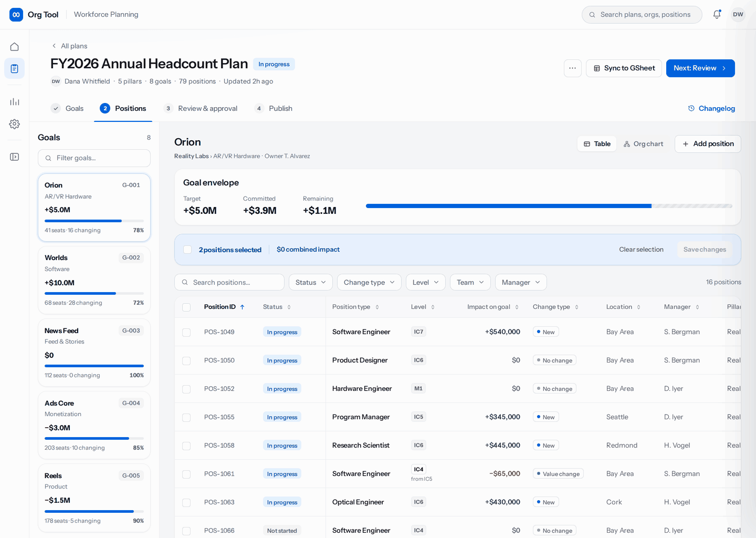Click the Worlds goal progress bar

coord(94,293)
